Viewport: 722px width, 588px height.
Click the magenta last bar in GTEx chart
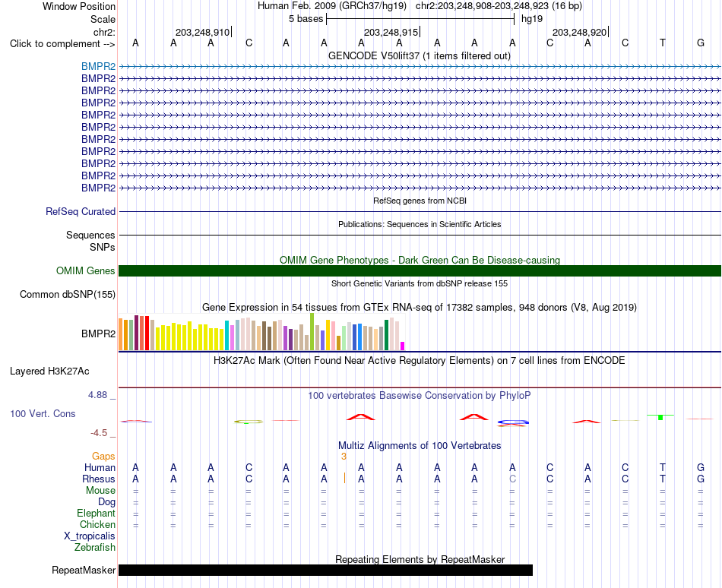point(402,346)
